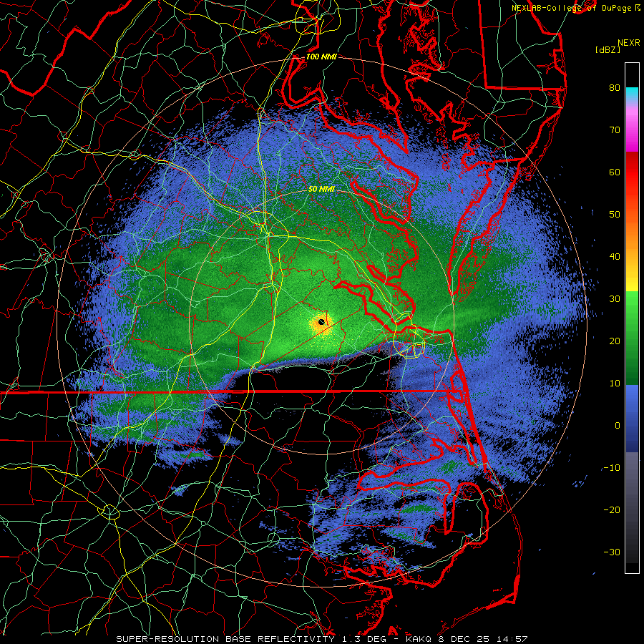The width and height of the screenshot is (644, 644).
Task: Click the red 60 dBZ segment of the color bar
Action: (632, 172)
